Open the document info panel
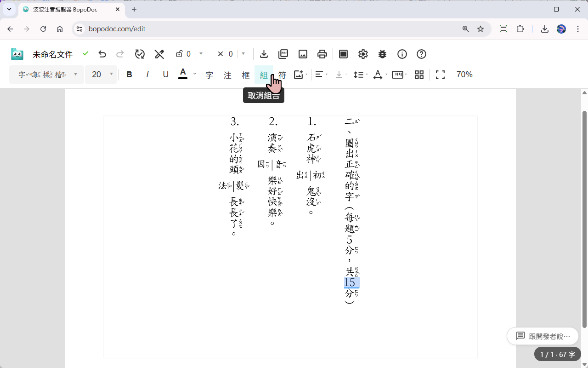Viewport: 588px width, 368px height. click(x=402, y=54)
